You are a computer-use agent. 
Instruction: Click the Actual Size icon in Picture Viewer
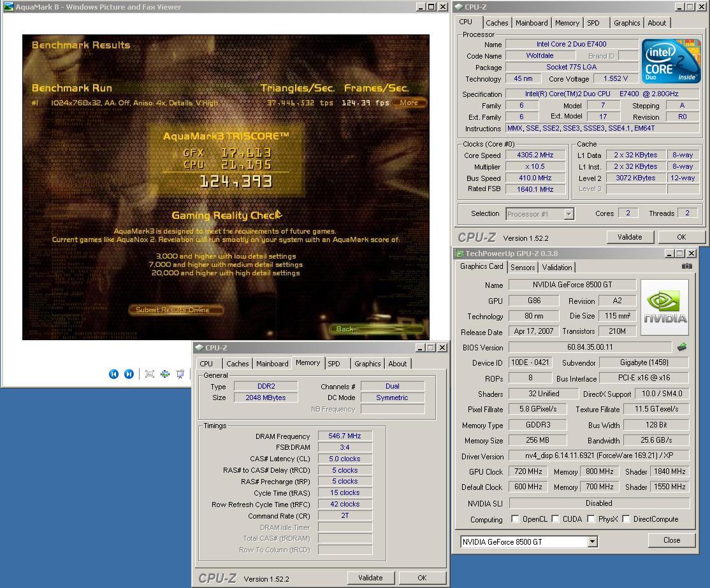click(165, 374)
